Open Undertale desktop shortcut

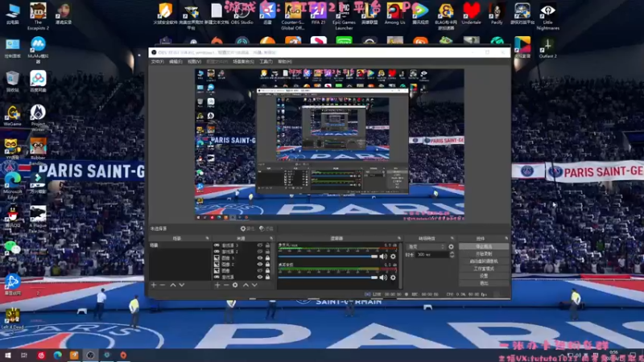471,14
